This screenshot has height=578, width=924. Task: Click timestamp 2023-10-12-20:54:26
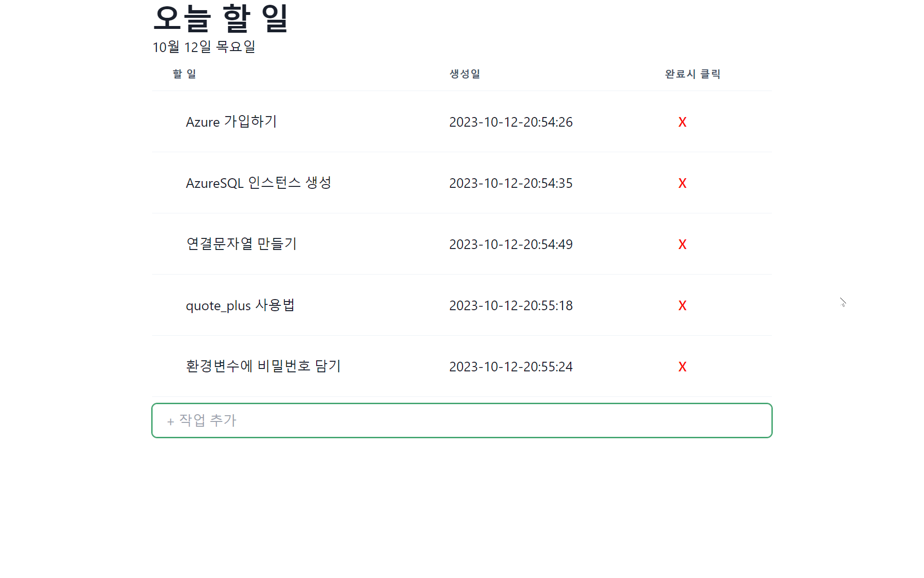coord(511,122)
